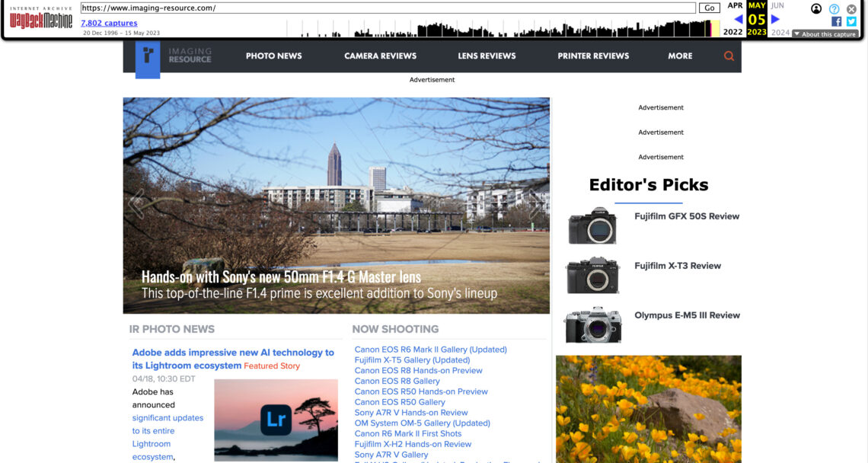Open OM System OM-5 Gallery (Updated)
868x463 pixels.
coord(423,423)
